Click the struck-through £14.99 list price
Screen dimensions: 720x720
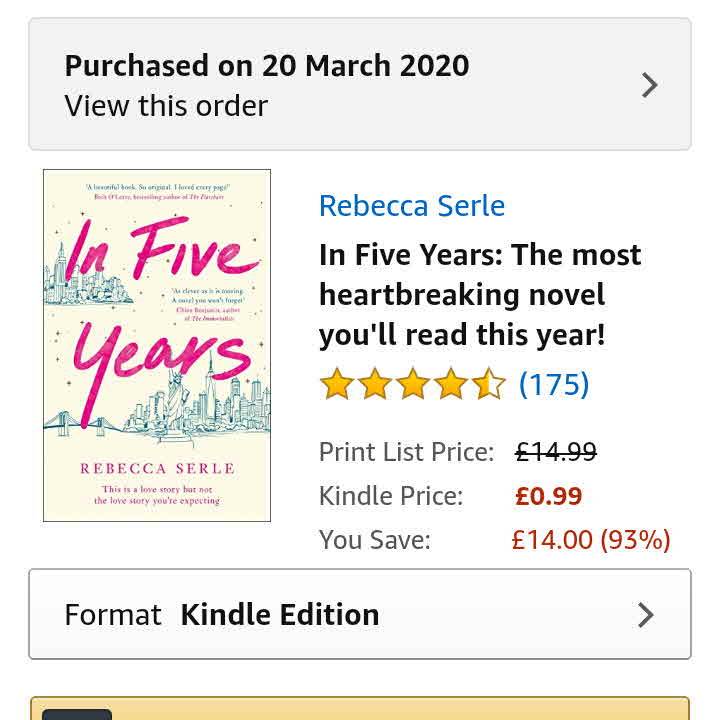coord(555,452)
